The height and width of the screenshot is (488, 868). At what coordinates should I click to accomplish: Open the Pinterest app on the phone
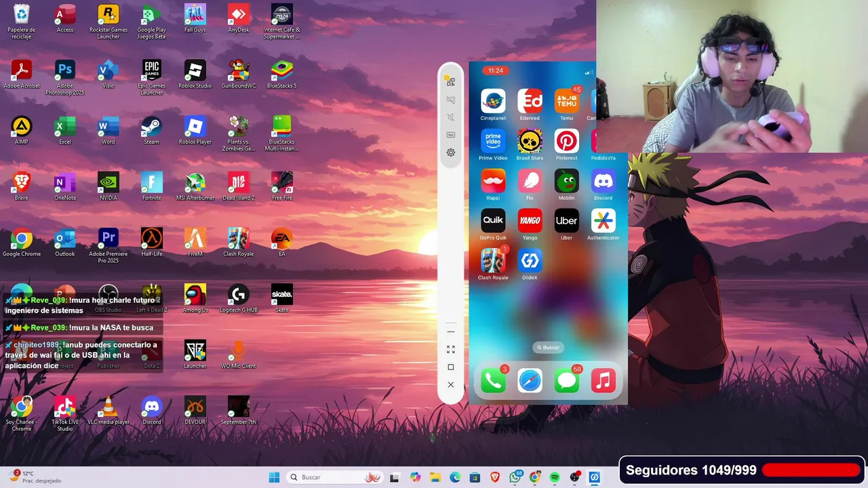coord(566,141)
